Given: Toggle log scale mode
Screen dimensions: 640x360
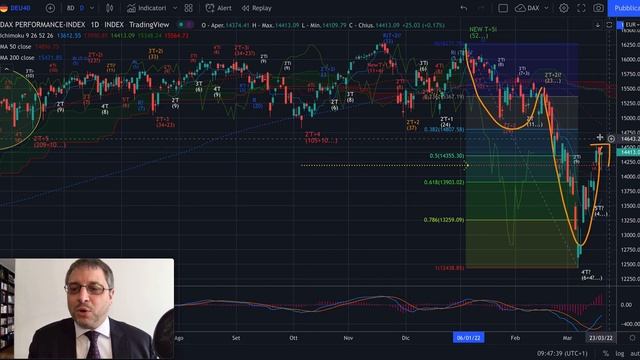Looking at the screenshot, I should coord(620,353).
